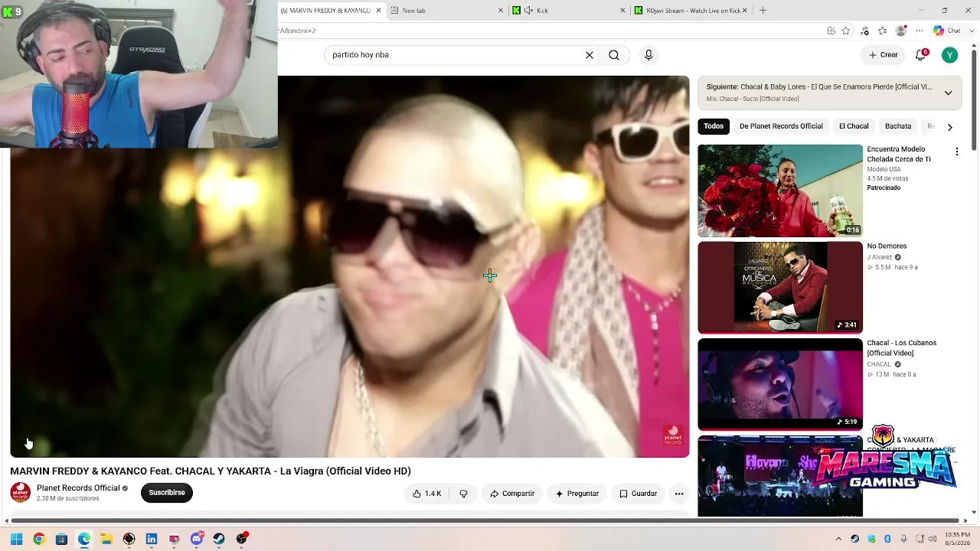Open Edge media control button

click(864, 31)
